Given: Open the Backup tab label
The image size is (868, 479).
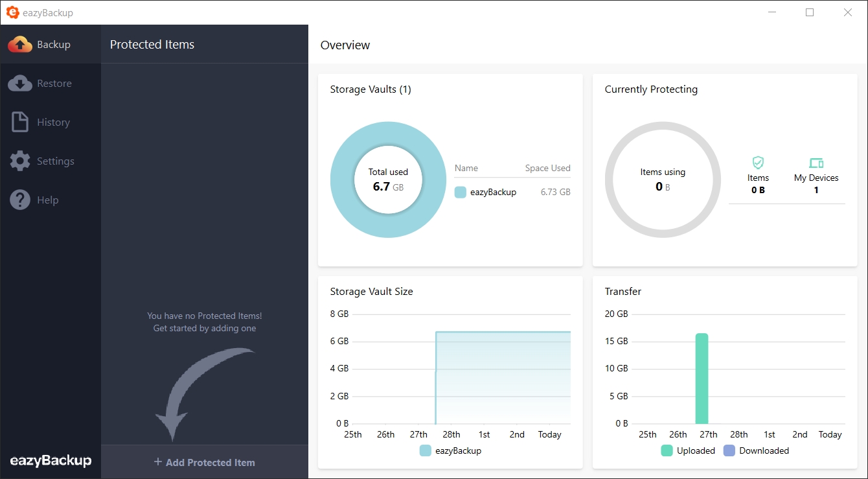Looking at the screenshot, I should (x=54, y=45).
